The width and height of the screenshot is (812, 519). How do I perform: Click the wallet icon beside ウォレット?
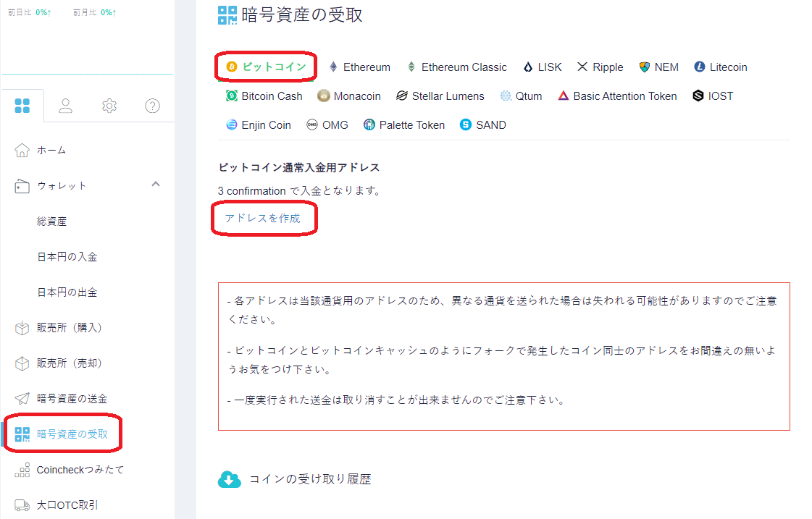point(22,186)
